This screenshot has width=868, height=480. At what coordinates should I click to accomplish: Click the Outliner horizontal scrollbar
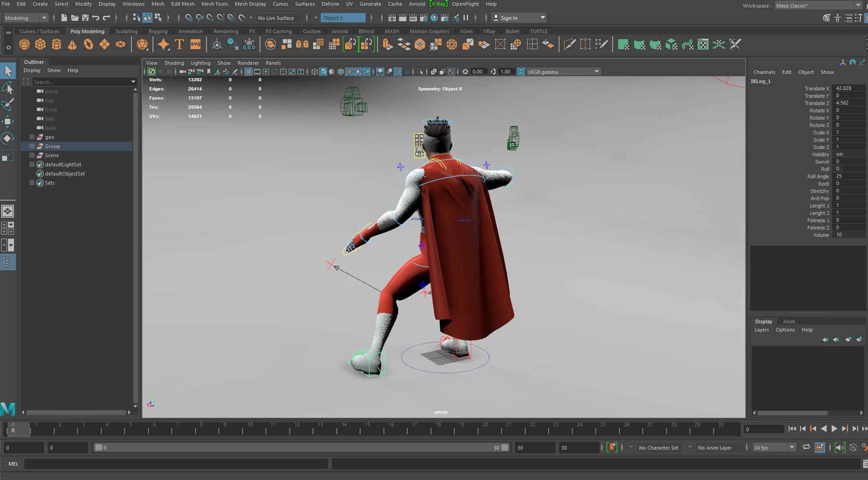click(x=76, y=413)
